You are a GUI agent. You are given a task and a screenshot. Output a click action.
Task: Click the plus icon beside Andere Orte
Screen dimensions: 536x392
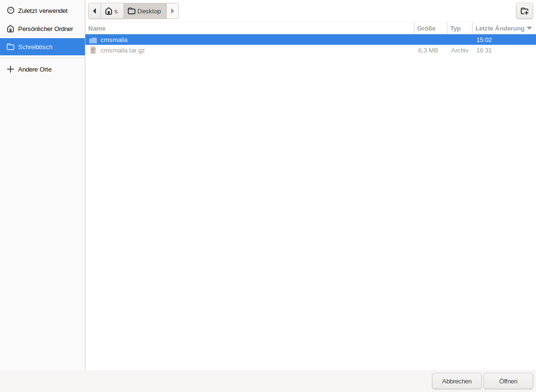coord(10,70)
